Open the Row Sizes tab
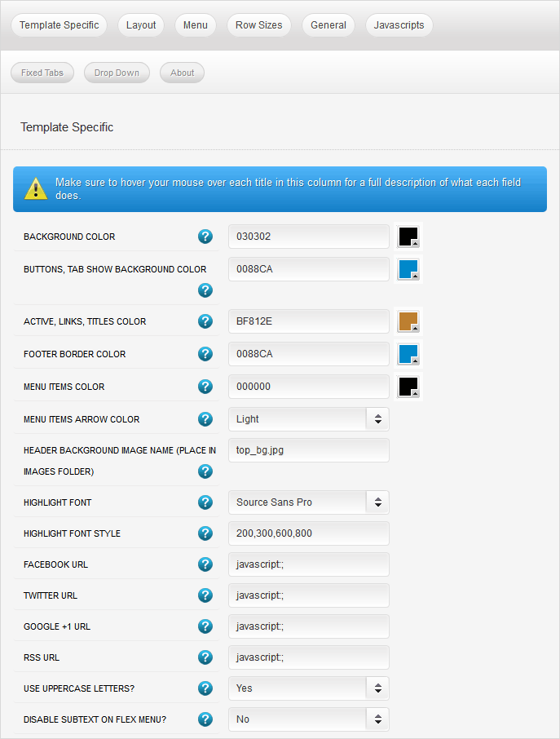560x739 pixels. (x=259, y=25)
